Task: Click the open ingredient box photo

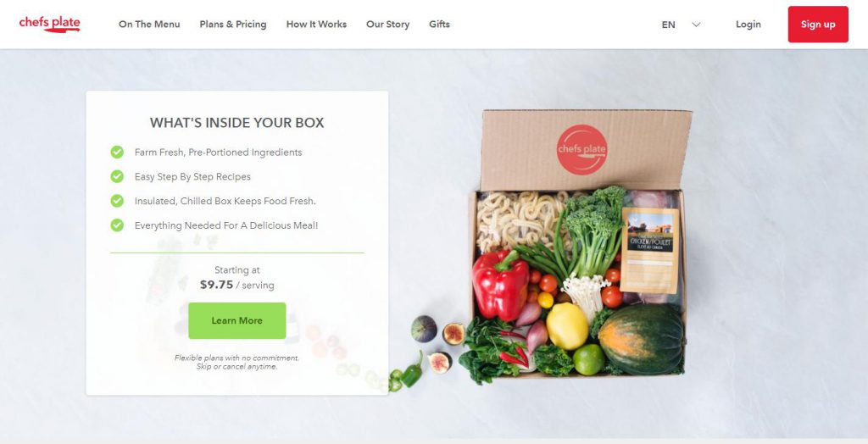Action: (578, 243)
